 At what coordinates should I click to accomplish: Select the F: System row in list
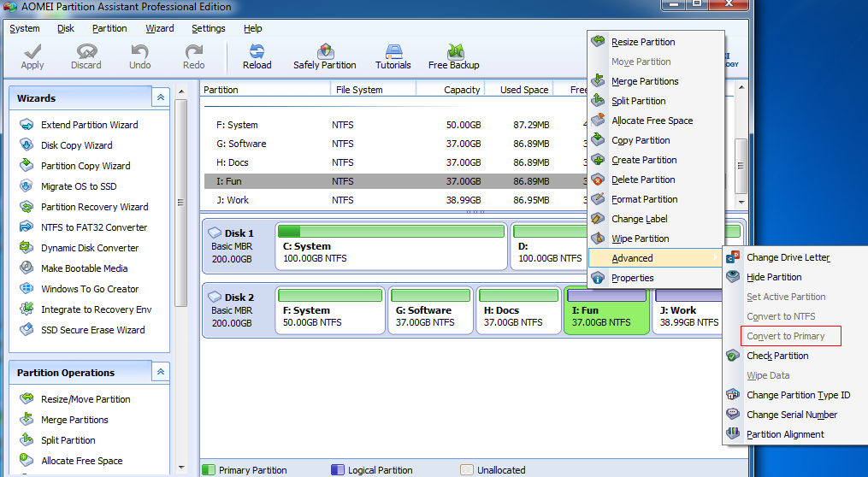click(395, 125)
